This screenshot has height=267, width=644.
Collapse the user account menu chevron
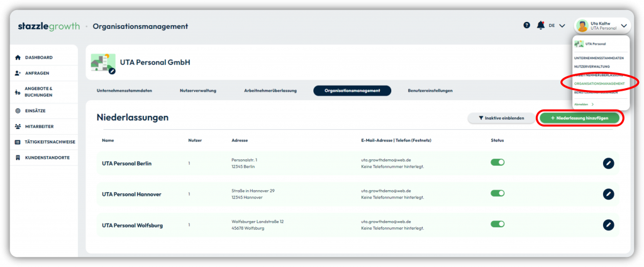(624, 26)
